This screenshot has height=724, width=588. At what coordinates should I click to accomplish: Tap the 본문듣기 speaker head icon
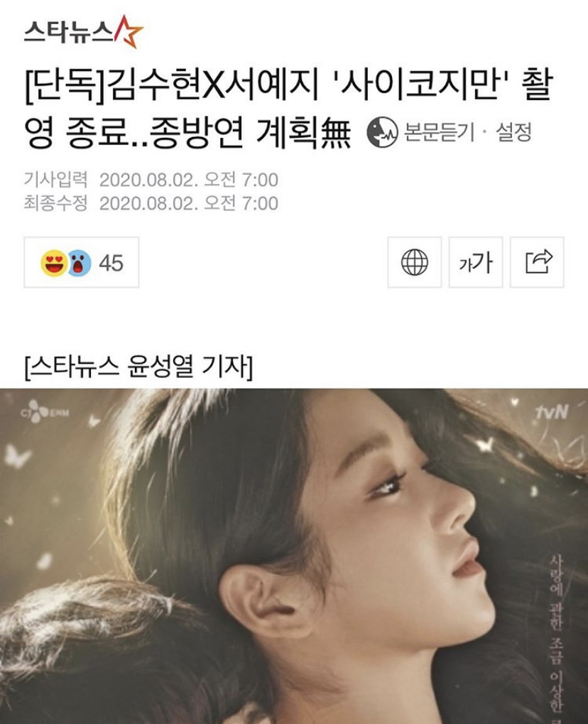click(x=382, y=132)
